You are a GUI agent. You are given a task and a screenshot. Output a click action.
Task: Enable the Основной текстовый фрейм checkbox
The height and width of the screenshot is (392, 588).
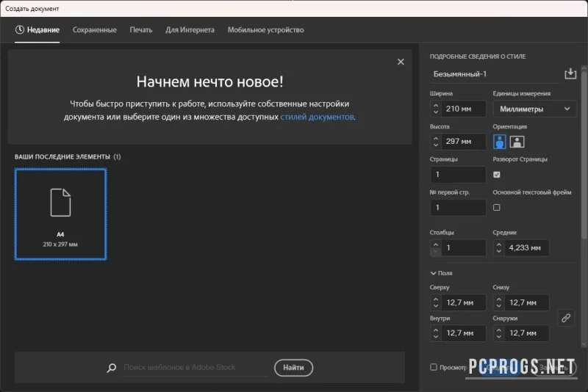tap(497, 207)
